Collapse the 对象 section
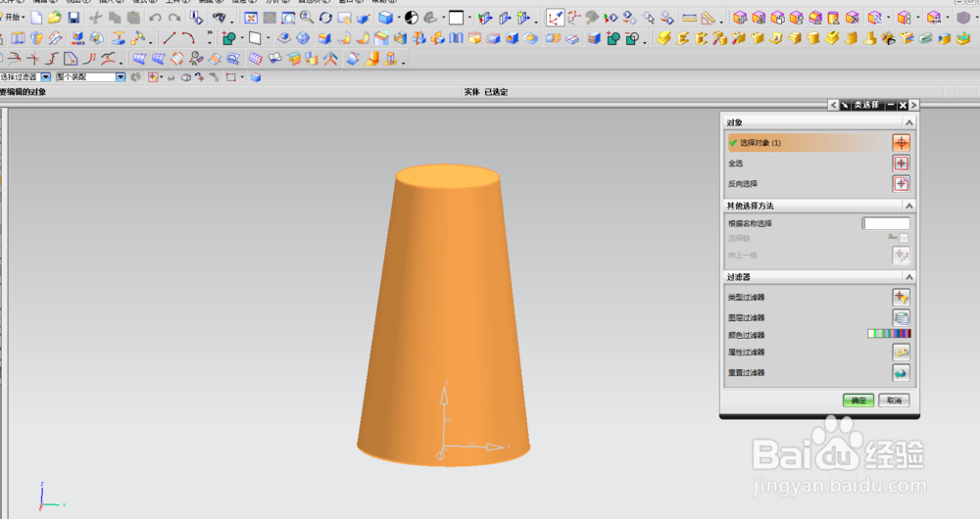The image size is (980, 519). pyautogui.click(x=908, y=122)
